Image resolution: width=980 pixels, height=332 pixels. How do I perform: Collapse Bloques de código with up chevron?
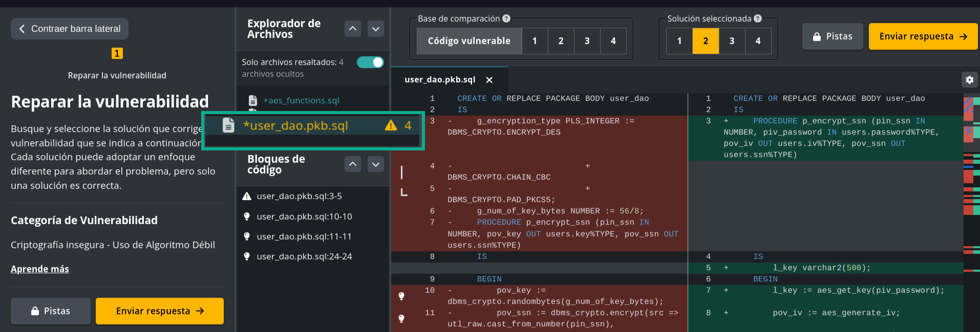(x=353, y=164)
